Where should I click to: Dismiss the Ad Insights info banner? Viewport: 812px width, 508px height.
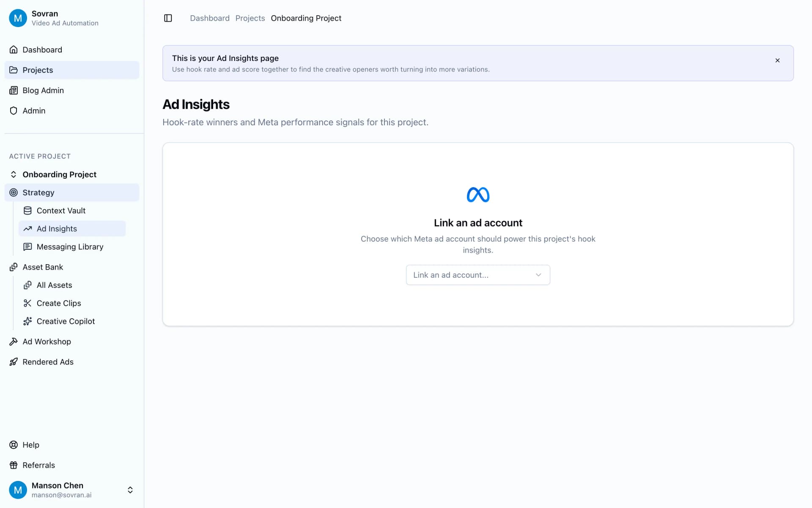point(777,61)
